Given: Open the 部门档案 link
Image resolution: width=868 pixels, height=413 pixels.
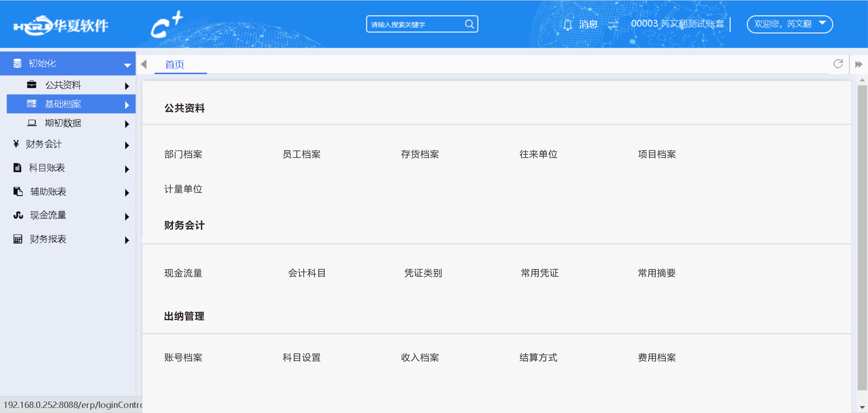Looking at the screenshot, I should click(183, 154).
